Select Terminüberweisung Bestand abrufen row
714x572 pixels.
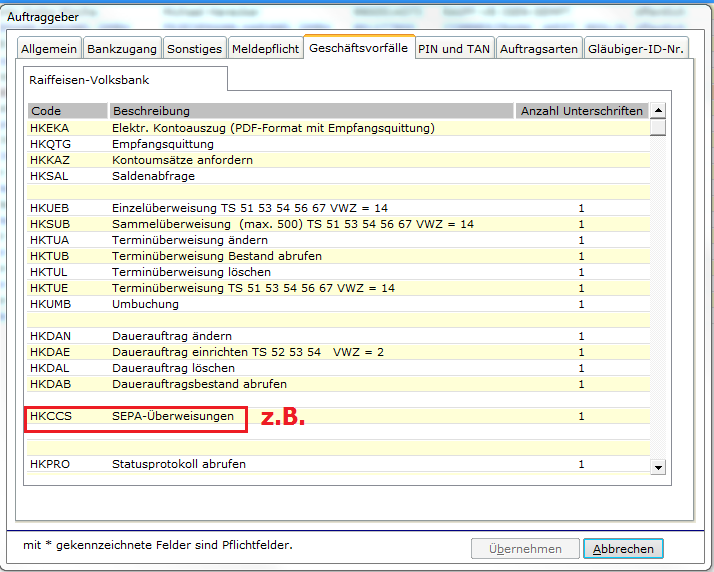tap(338, 256)
